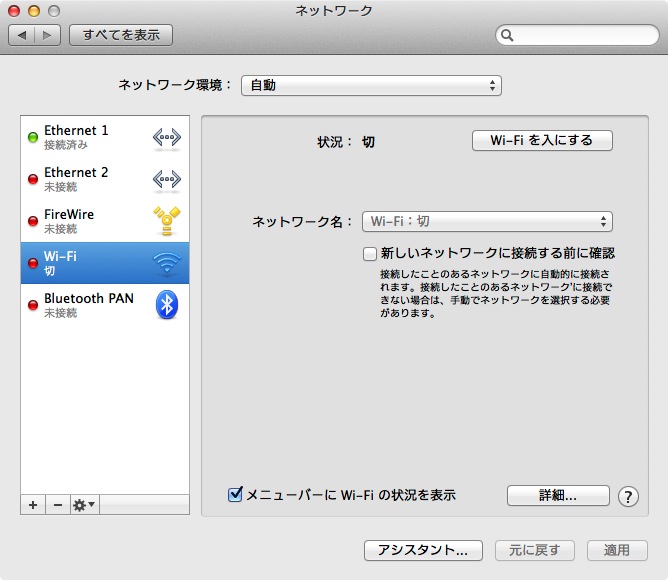Remove selected service with minus button

(57, 505)
